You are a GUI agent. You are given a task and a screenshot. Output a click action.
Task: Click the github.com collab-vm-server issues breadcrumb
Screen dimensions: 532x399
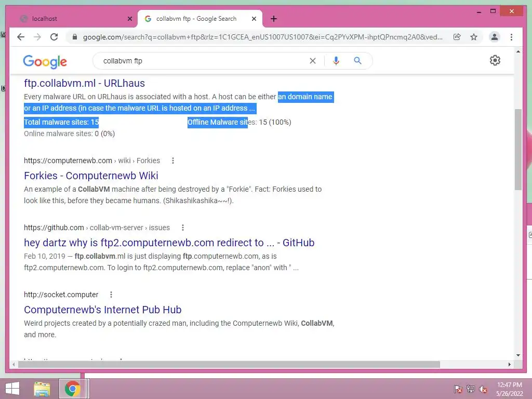pos(97,228)
